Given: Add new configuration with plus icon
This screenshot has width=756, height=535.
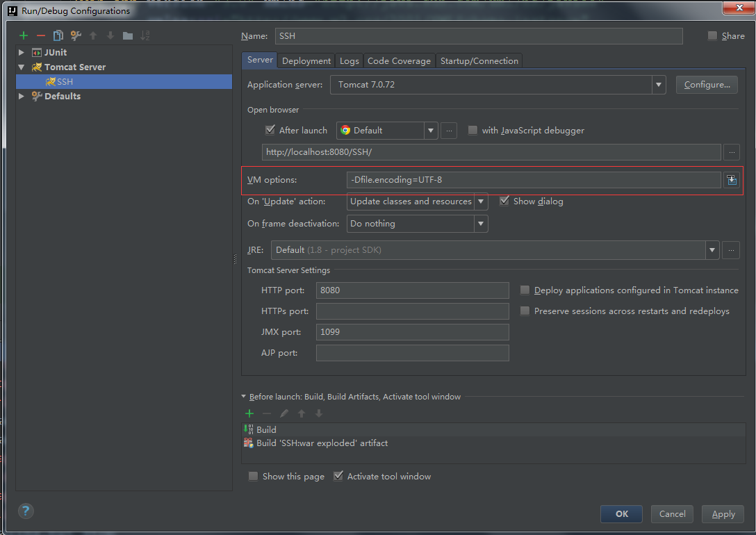Looking at the screenshot, I should 24,35.
